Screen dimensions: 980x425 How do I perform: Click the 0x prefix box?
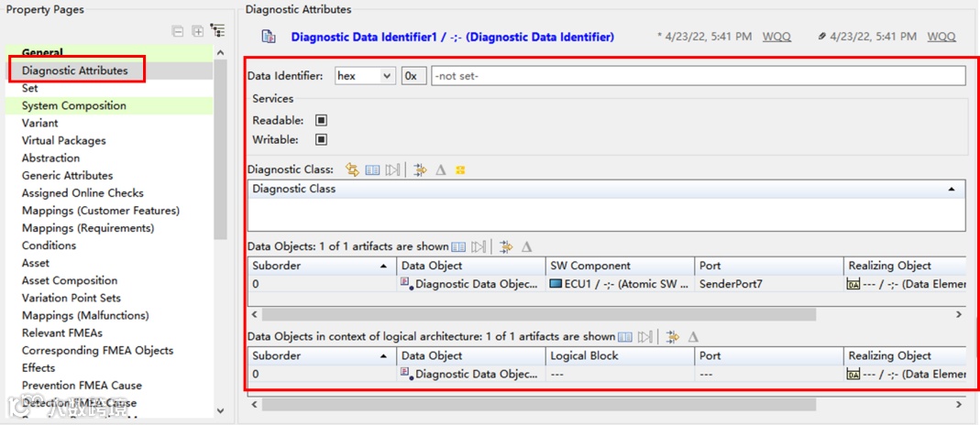(x=413, y=76)
